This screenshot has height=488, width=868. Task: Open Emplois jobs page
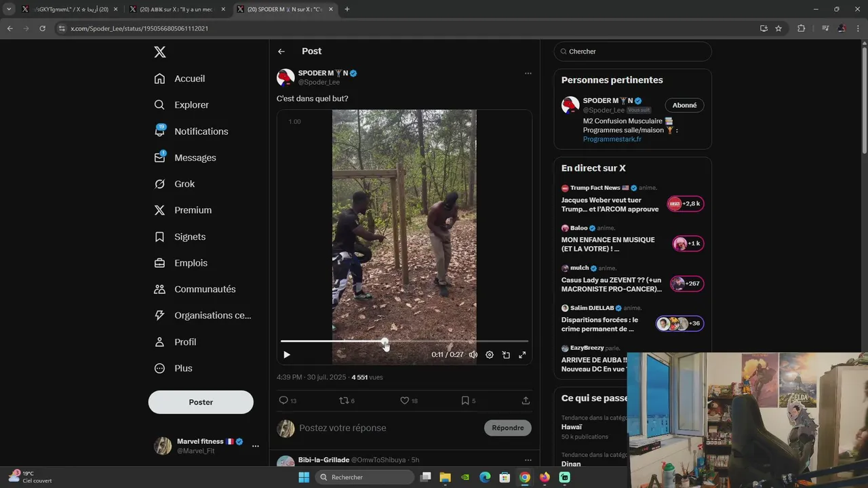(181, 263)
